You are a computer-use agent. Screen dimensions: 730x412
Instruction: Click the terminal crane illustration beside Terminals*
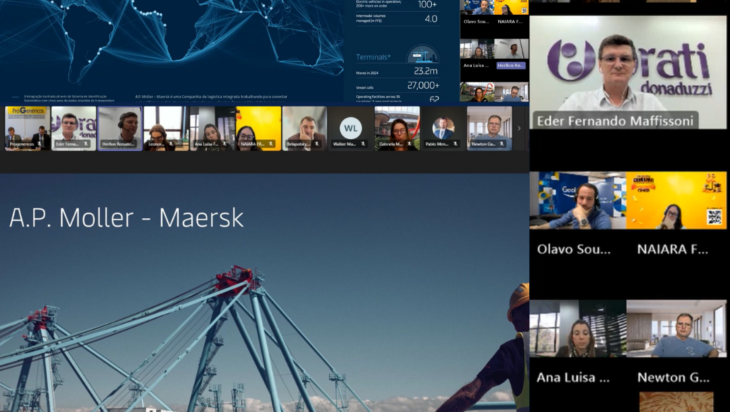point(423,54)
